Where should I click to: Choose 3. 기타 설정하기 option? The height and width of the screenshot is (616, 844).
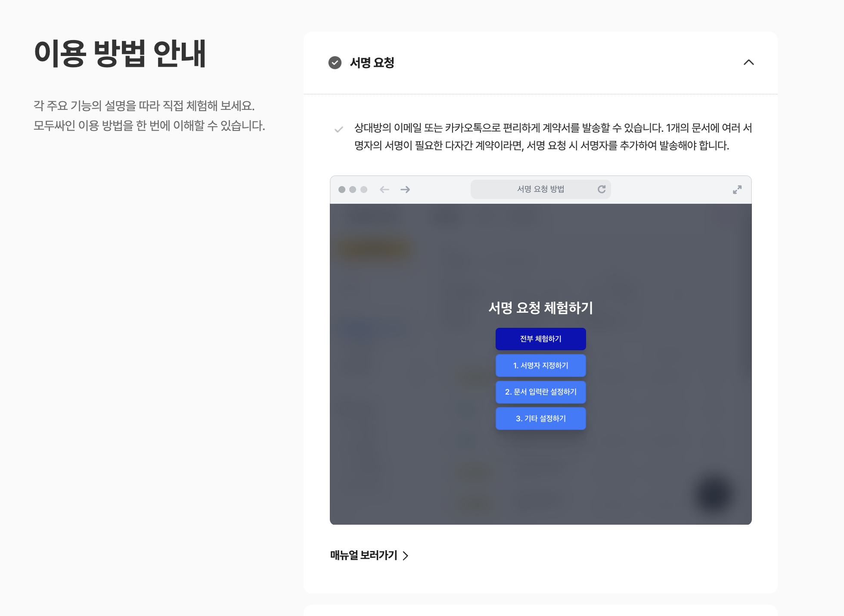pos(540,418)
